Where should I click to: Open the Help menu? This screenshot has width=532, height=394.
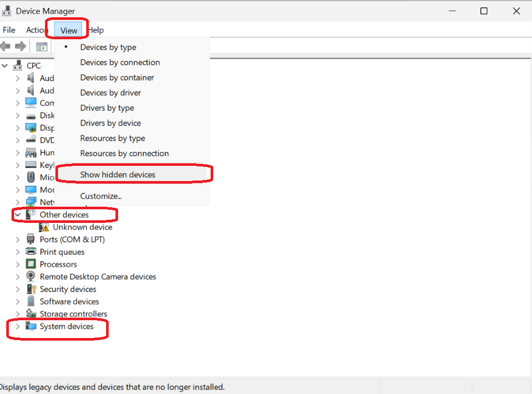[96, 30]
